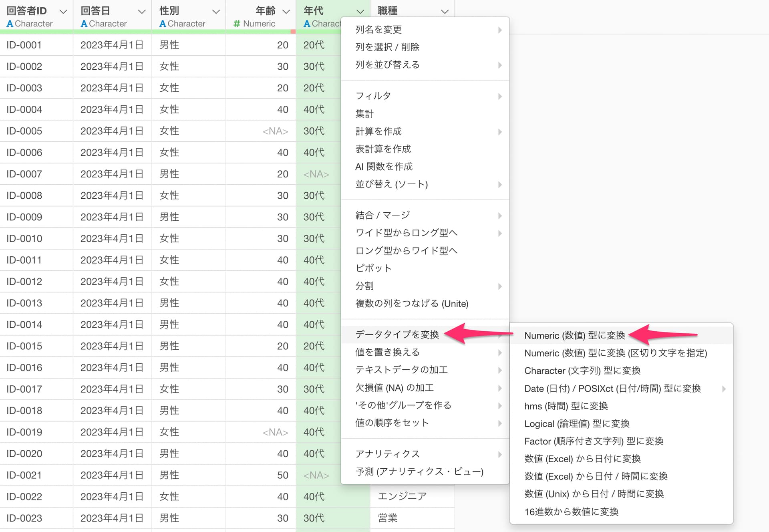Expand the フィルタ submenu
This screenshot has width=769, height=532.
[373, 96]
